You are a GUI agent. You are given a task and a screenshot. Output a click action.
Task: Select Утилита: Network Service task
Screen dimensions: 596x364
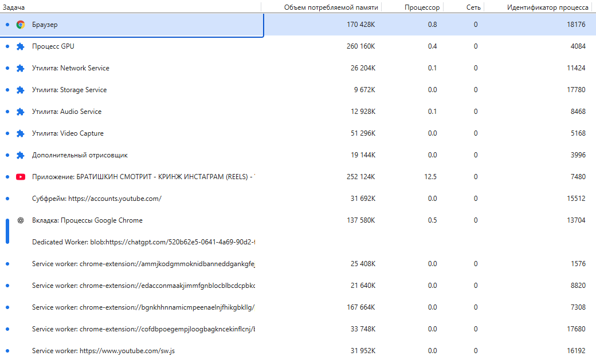[298, 68]
